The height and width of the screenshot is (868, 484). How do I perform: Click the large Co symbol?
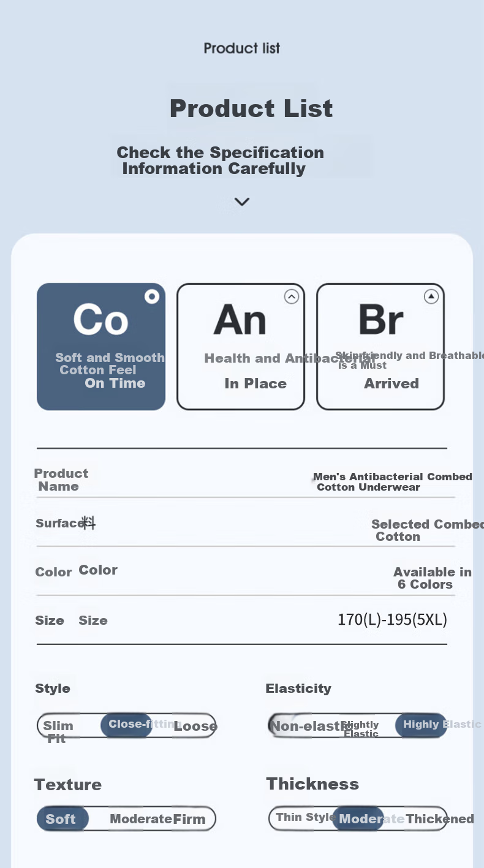100,319
